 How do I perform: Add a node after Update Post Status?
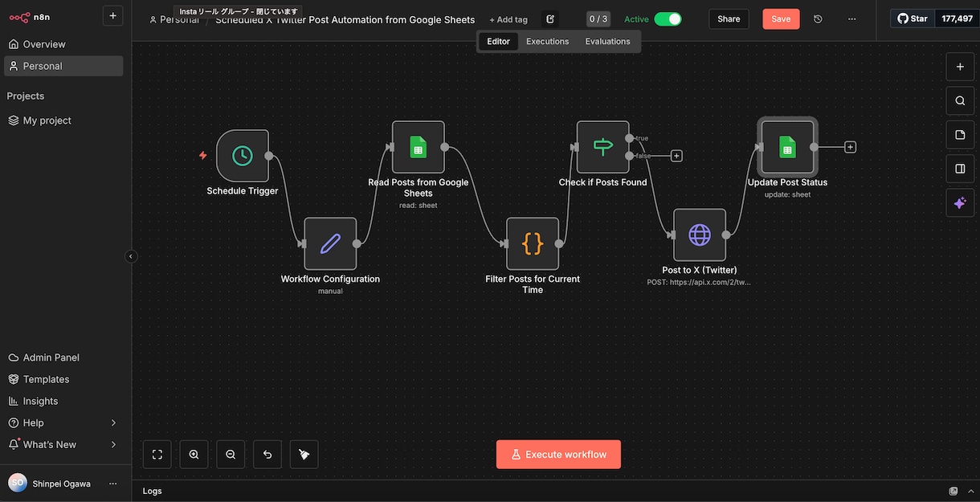(x=850, y=147)
